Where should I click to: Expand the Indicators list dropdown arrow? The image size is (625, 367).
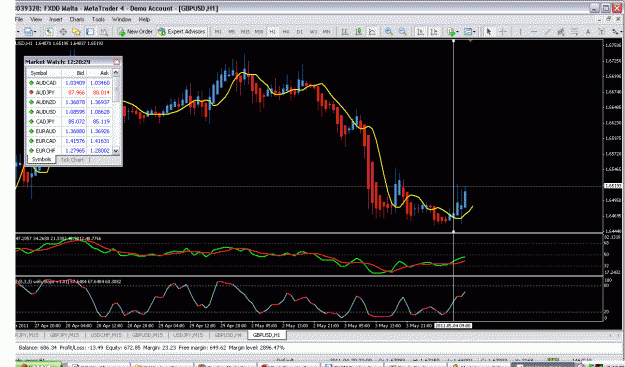[x=457, y=32]
